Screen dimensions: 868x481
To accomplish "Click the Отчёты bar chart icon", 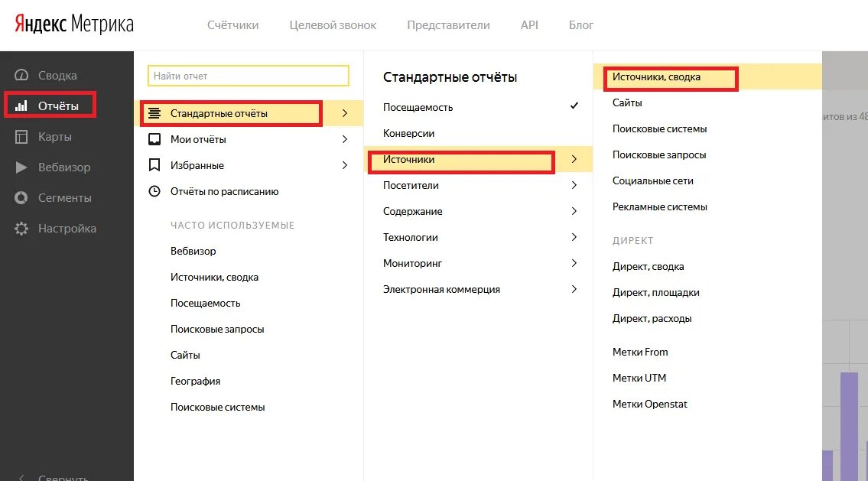I will click(x=21, y=106).
